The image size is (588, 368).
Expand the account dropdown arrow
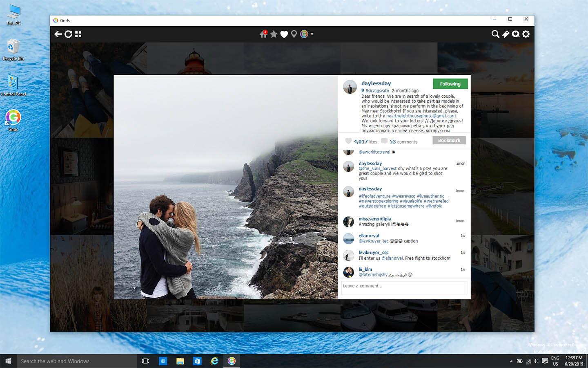point(312,34)
